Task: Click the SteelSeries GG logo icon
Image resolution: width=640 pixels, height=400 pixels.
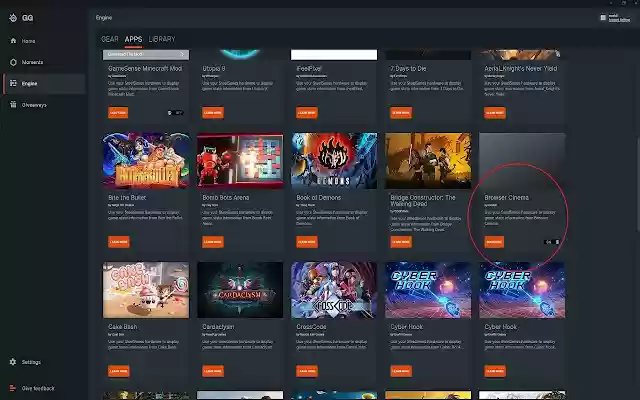Action: click(x=13, y=18)
